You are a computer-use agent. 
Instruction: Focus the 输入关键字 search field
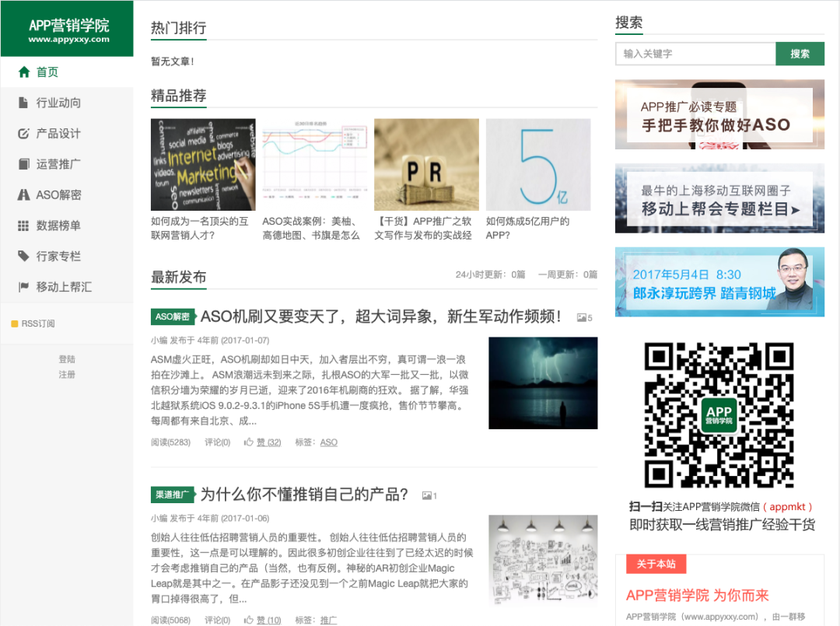tap(695, 54)
